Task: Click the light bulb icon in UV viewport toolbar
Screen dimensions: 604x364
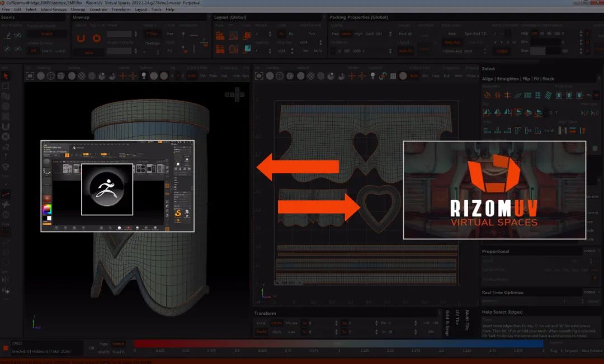Action: pyautogui.click(x=372, y=76)
